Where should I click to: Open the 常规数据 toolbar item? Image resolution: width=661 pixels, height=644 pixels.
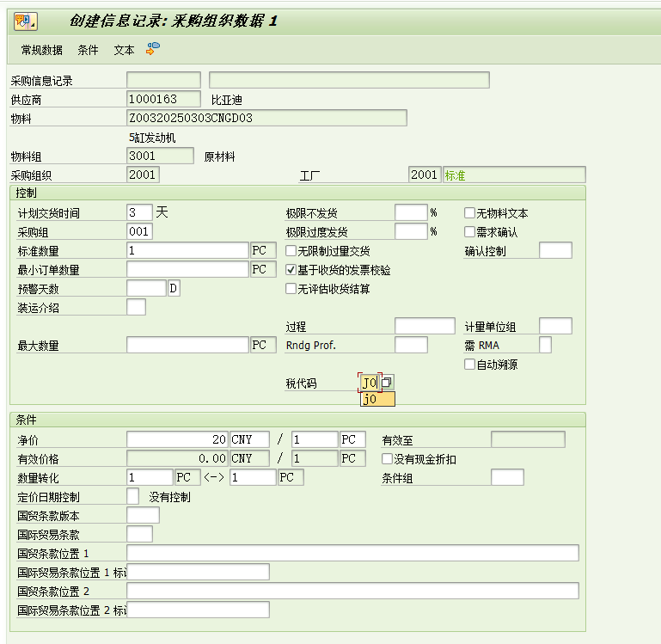click(x=42, y=51)
